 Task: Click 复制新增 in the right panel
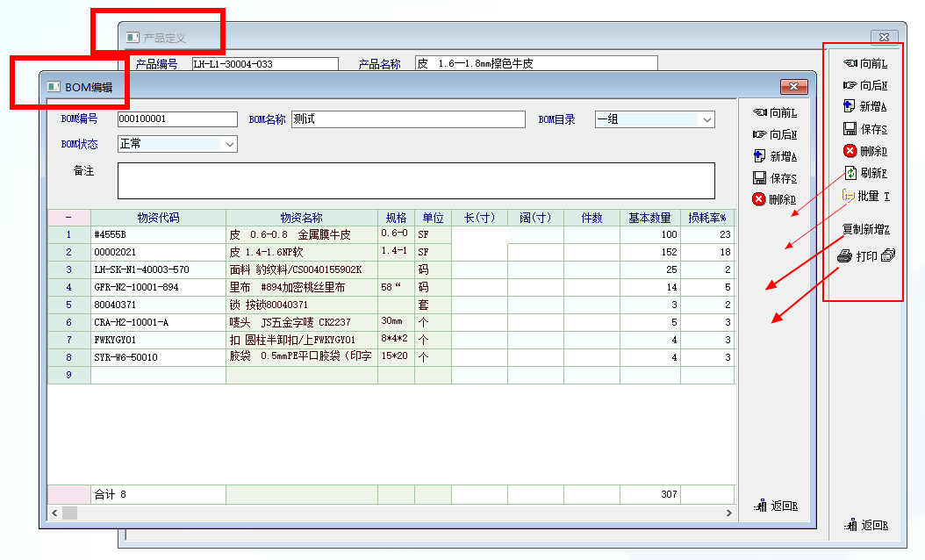pos(865,230)
